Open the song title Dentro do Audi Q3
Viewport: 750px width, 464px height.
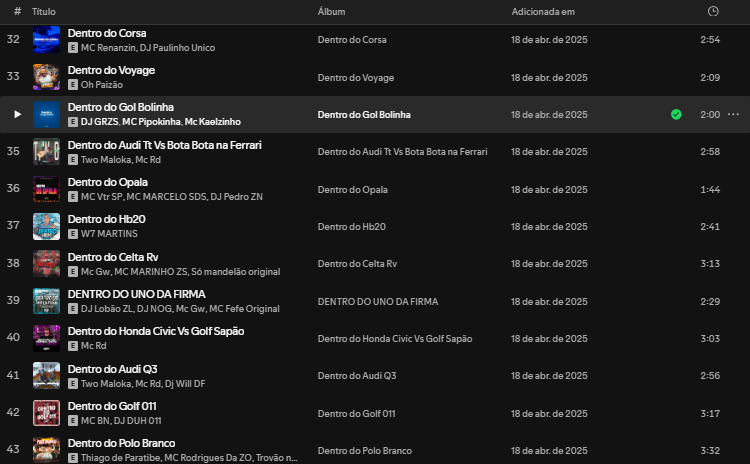[x=112, y=369]
